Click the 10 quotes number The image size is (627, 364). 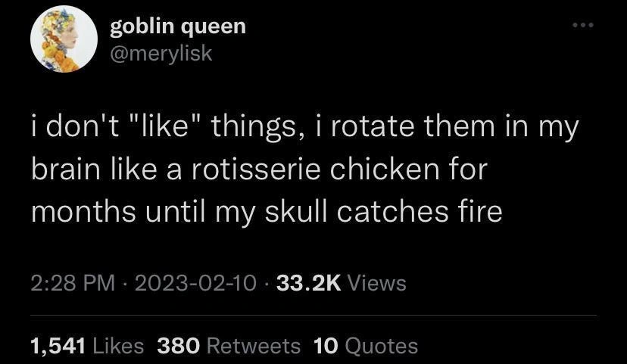pos(326,346)
